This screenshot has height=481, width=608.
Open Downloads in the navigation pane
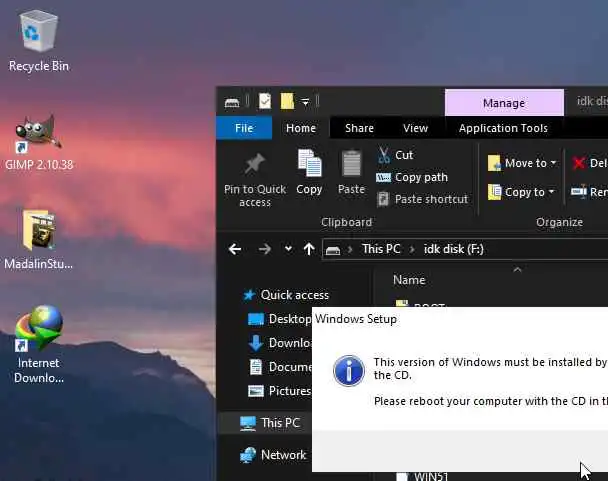pyautogui.click(x=279, y=343)
